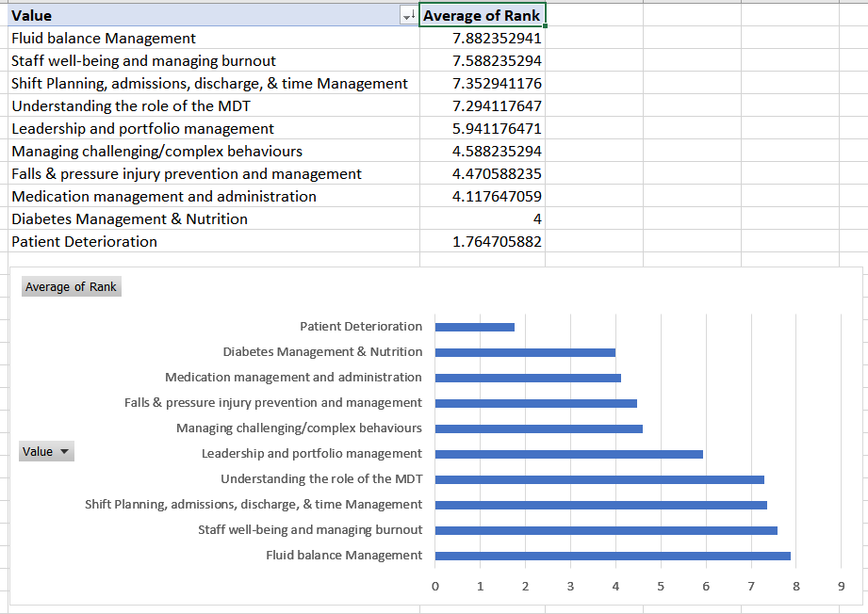Click the Patient Deterioration bar in chart

(475, 327)
